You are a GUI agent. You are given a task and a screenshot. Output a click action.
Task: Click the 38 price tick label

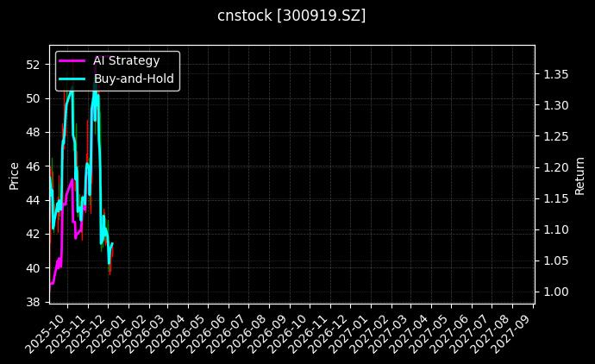33,302
